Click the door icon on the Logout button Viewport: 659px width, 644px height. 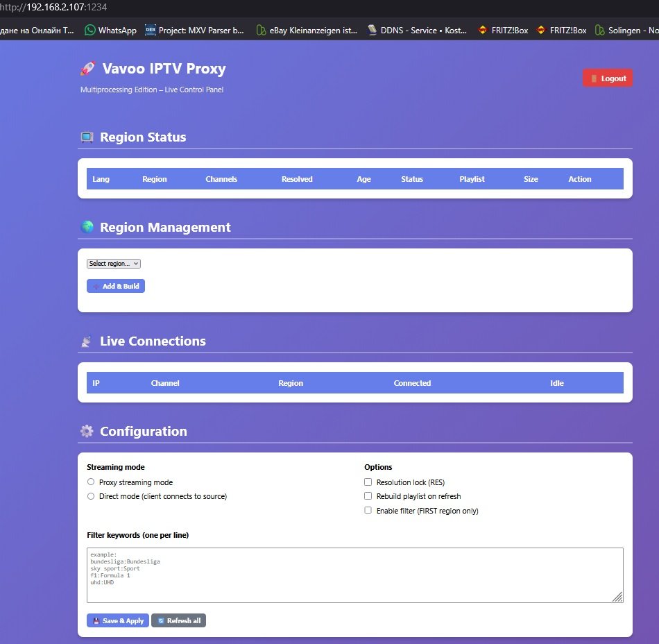tap(594, 78)
